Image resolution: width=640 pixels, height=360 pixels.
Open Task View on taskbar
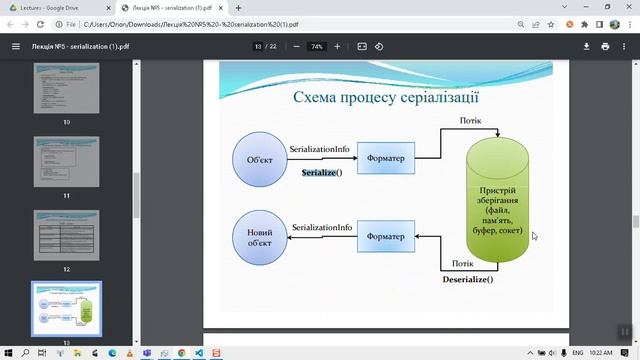pos(42,353)
